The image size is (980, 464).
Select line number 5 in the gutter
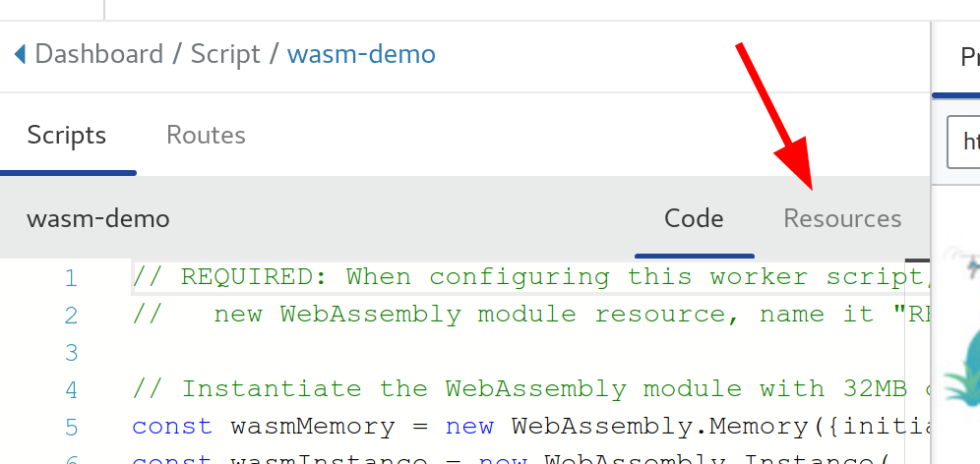click(x=70, y=427)
